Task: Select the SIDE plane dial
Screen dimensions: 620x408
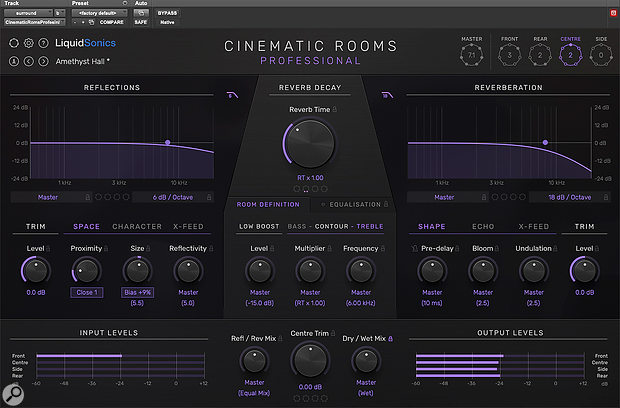Action: pos(601,55)
